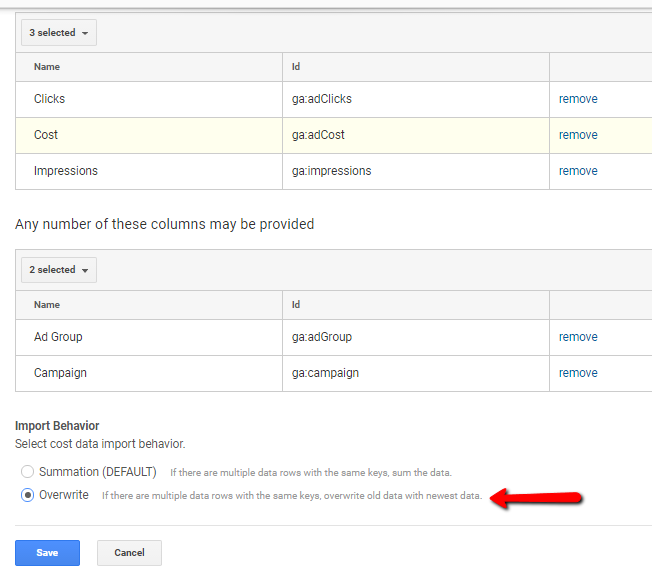Viewport: 652px width, 567px height.
Task: Cancel the data set changes
Action: tap(129, 552)
